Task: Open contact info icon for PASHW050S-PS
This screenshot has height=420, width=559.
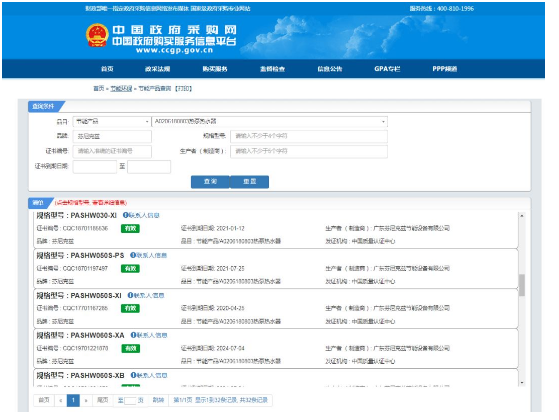Action: click(133, 255)
